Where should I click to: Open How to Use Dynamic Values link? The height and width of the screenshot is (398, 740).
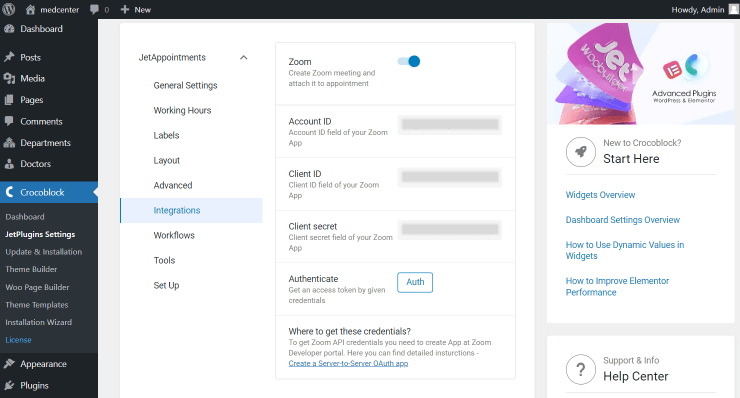coord(625,250)
